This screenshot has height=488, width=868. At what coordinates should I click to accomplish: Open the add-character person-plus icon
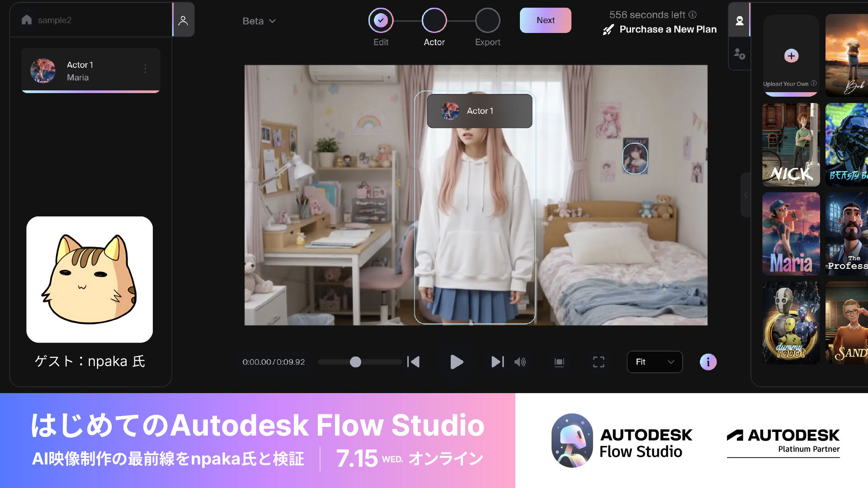740,54
